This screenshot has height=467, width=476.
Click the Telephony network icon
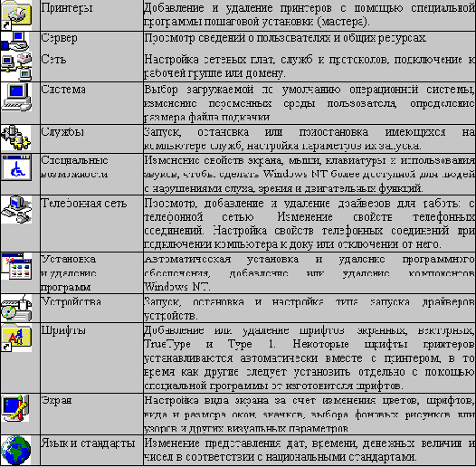click(x=16, y=209)
